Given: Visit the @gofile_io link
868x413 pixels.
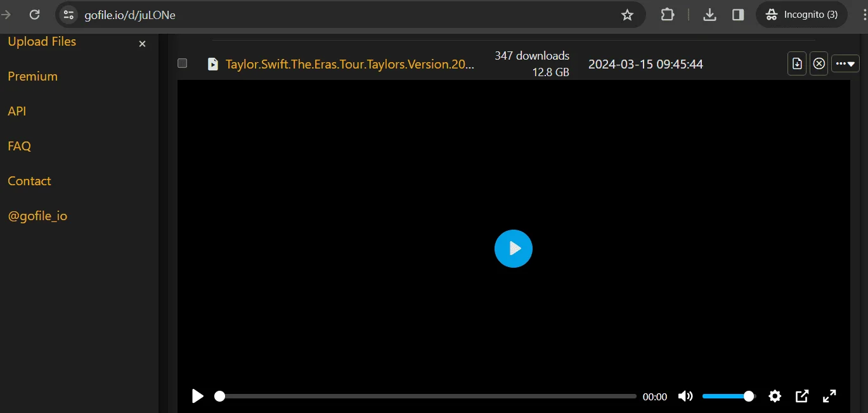Looking at the screenshot, I should (x=37, y=216).
